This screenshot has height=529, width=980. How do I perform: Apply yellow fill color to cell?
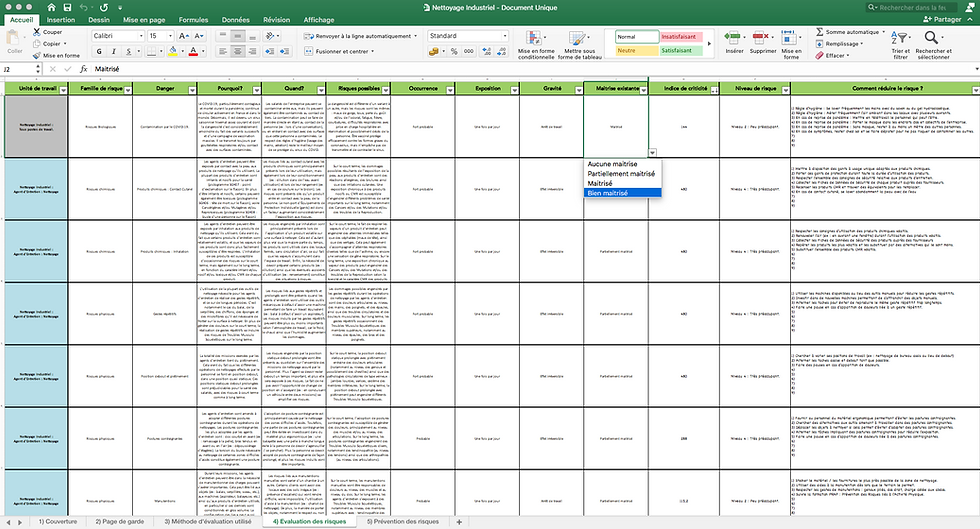tap(172, 51)
